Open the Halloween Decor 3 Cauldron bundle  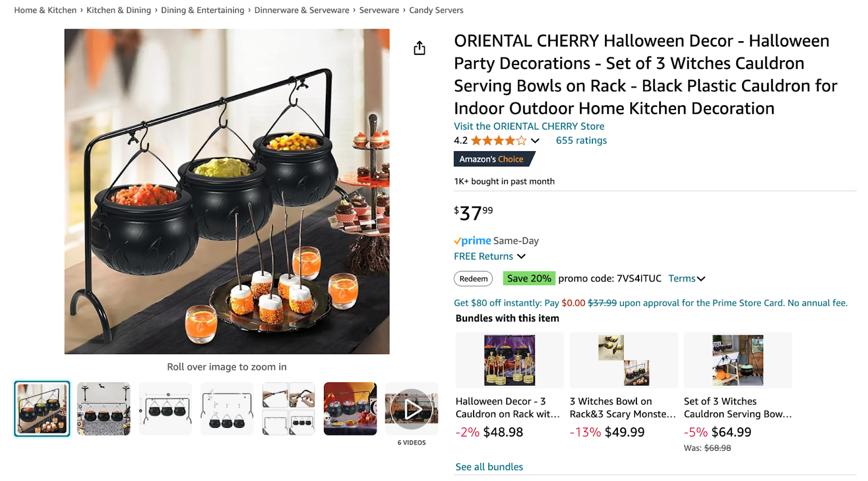508,360
